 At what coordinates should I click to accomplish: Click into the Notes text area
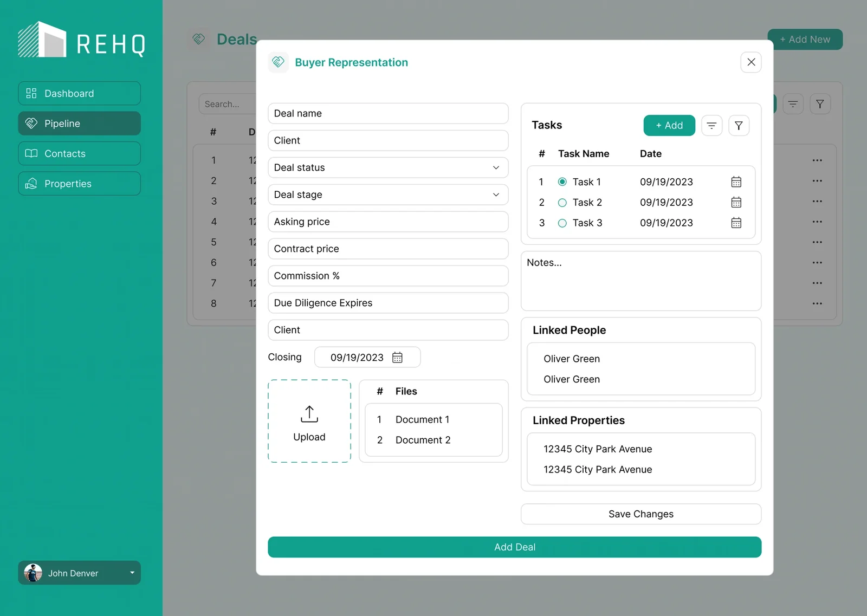641,281
